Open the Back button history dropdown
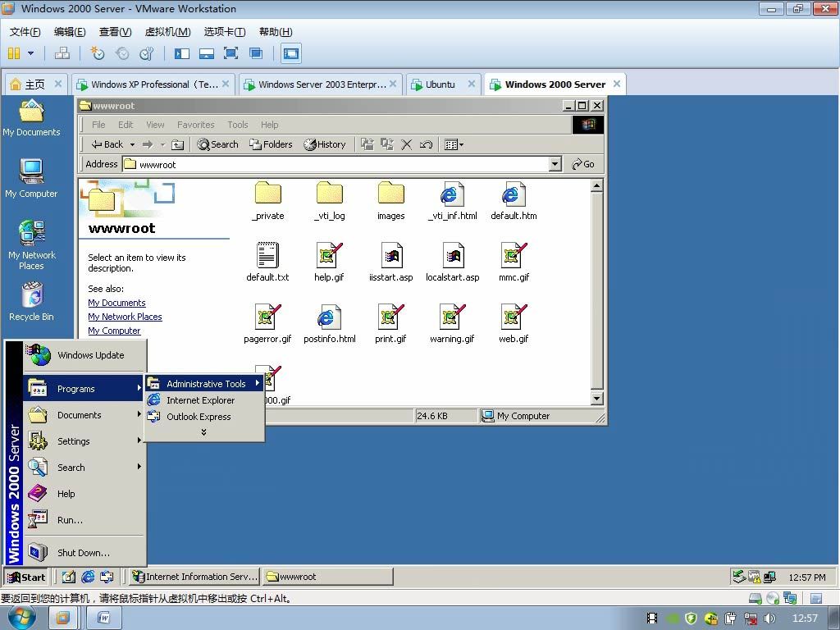This screenshot has width=840, height=630. coord(132,144)
